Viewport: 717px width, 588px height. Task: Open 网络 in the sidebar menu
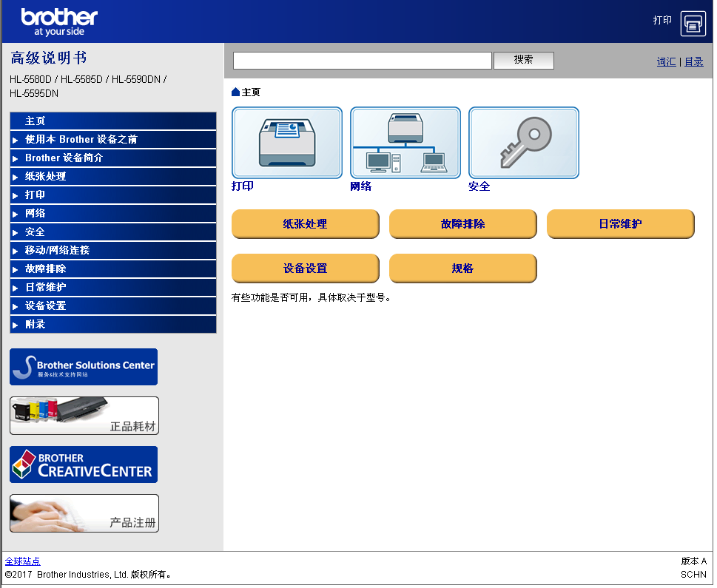(x=113, y=214)
